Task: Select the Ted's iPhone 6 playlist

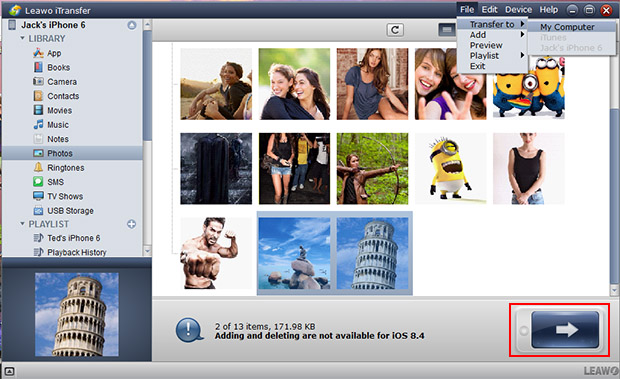Action: [74, 238]
